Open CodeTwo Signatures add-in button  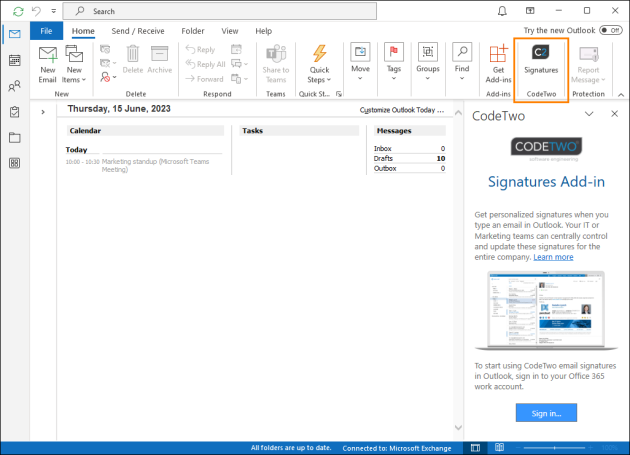[541, 59]
